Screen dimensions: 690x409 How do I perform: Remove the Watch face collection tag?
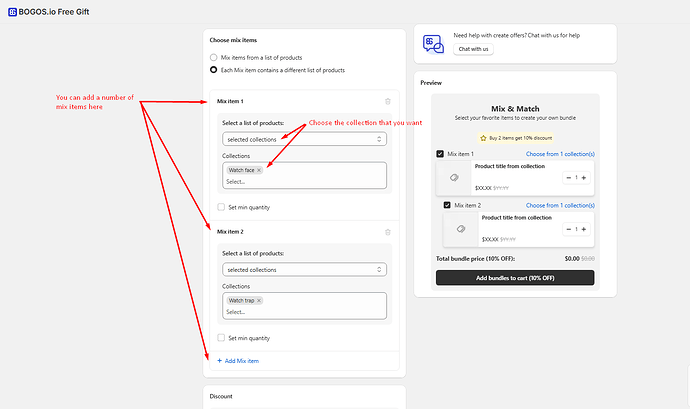tap(259, 170)
